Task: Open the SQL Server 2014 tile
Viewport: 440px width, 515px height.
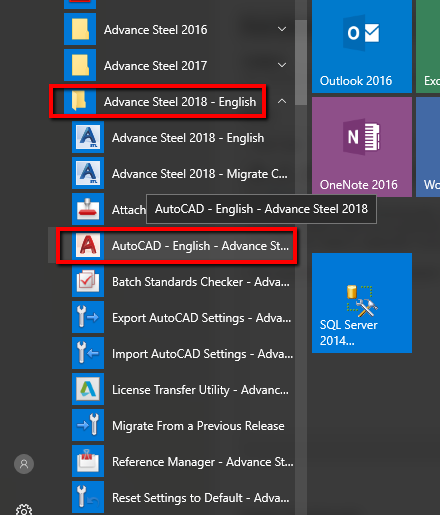Action: (x=362, y=303)
